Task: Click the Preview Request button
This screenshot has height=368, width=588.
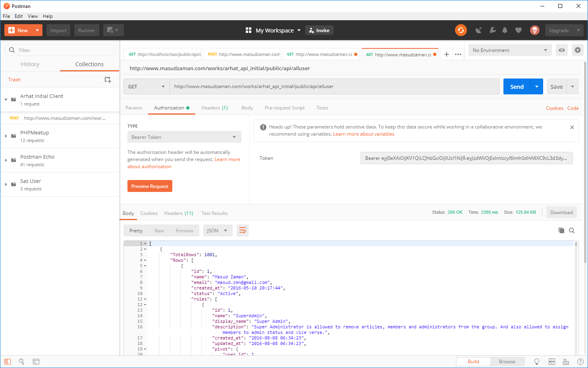Action: (150, 186)
